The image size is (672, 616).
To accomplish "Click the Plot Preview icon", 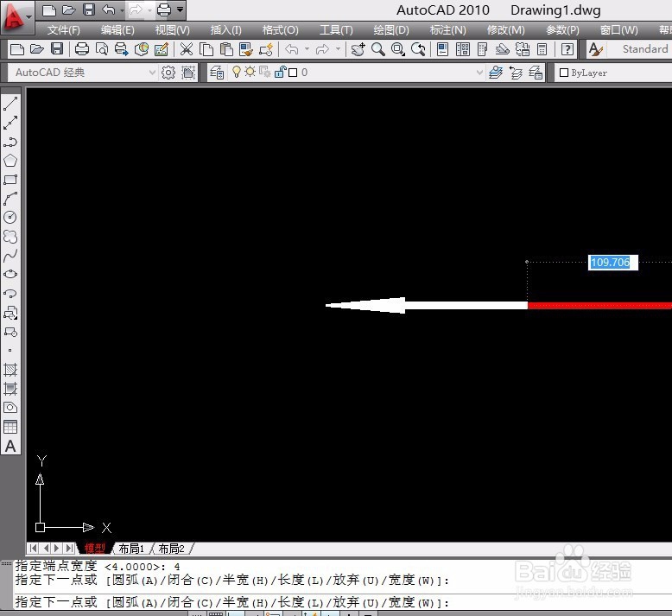I will point(102,49).
